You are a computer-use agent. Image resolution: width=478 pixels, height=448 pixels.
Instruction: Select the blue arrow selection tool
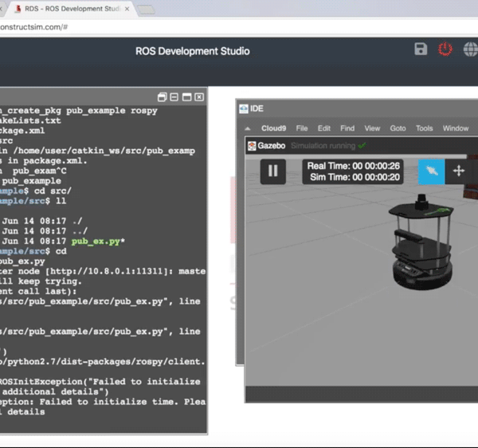pos(431,171)
